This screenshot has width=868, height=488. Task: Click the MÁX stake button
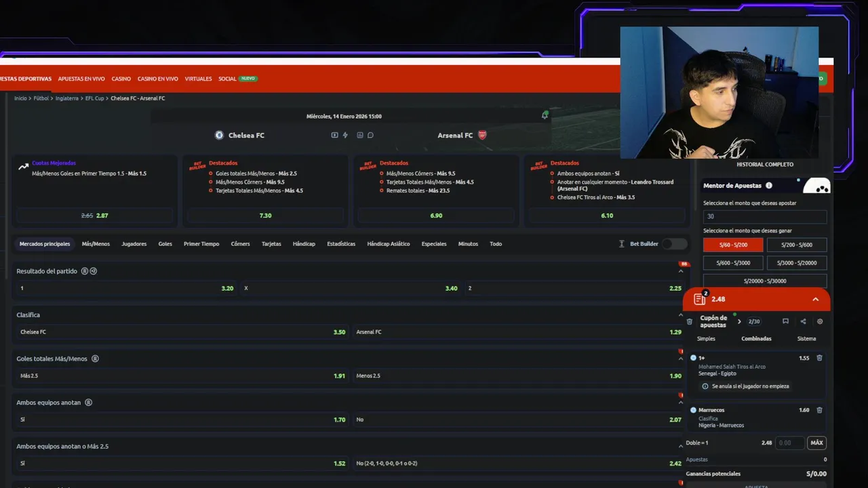pyautogui.click(x=816, y=443)
